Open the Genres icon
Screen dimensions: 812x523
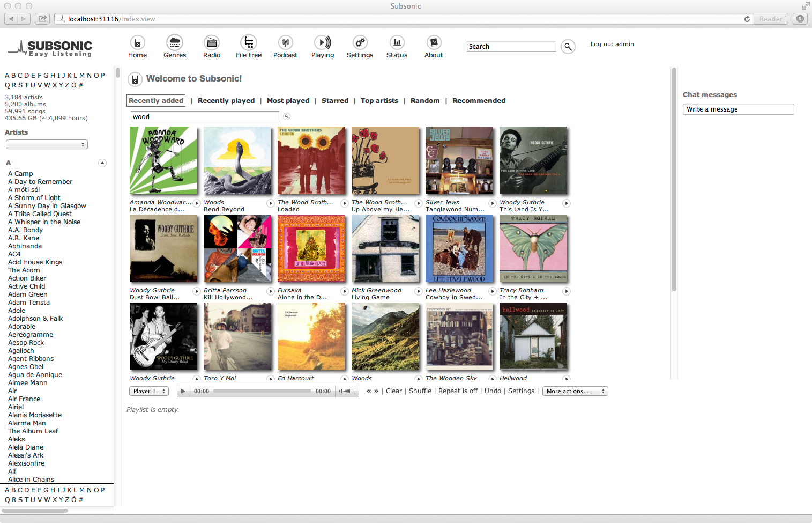coord(175,42)
